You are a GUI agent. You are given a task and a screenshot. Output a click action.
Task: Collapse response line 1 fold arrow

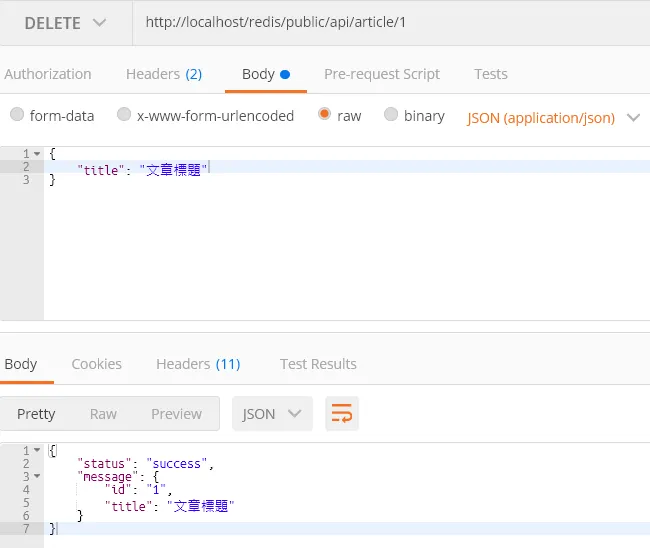[37, 450]
